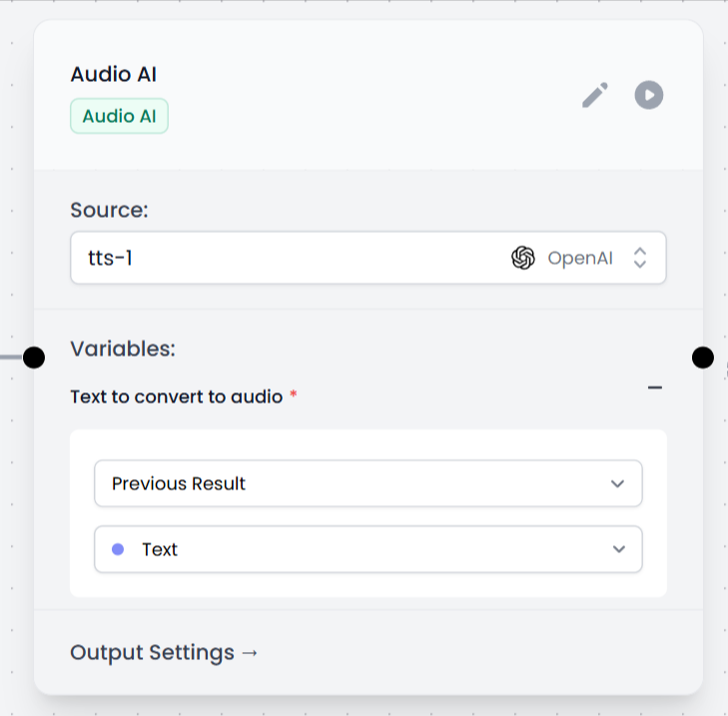Open the tts-1 source model selector

(290, 258)
